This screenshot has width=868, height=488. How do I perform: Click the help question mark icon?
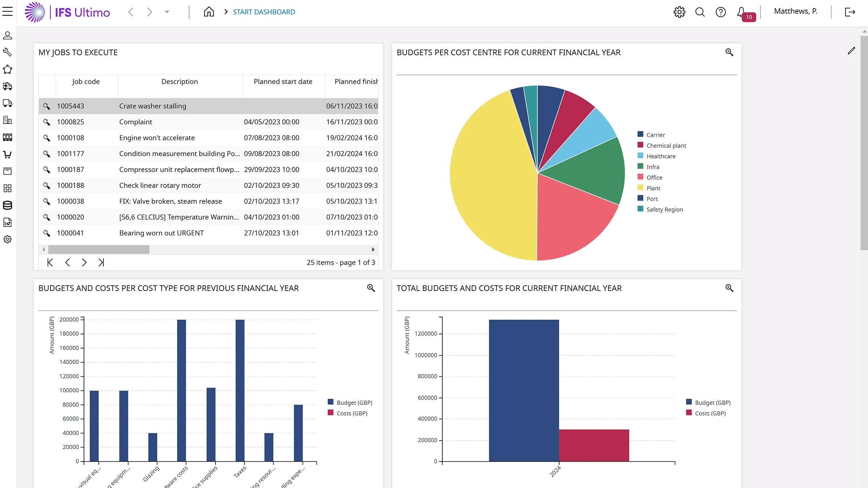pyautogui.click(x=720, y=12)
